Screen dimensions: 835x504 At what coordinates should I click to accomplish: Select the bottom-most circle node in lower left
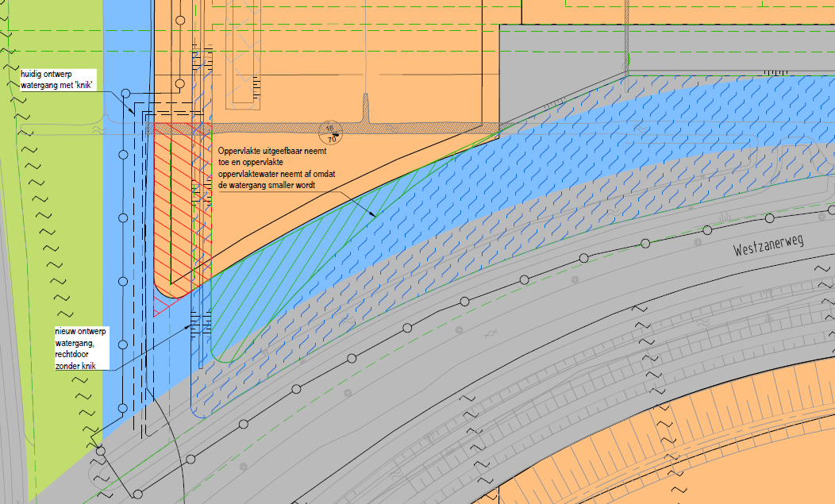tap(137, 494)
